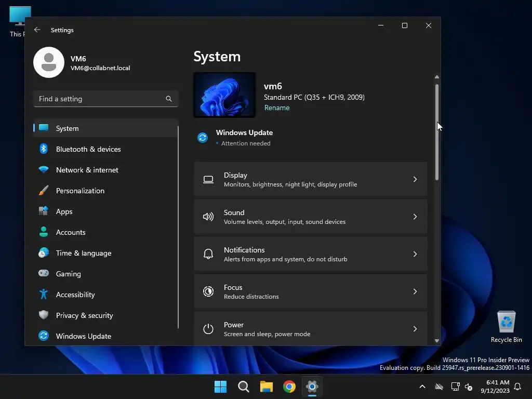Click VM6@collabnet.local account text
Screen dimensions: 532x399
coord(100,68)
